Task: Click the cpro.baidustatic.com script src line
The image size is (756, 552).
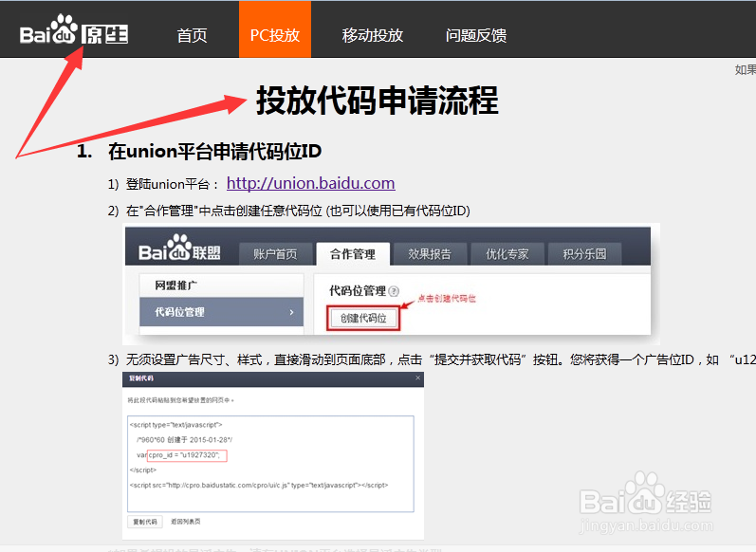Action: (258, 485)
